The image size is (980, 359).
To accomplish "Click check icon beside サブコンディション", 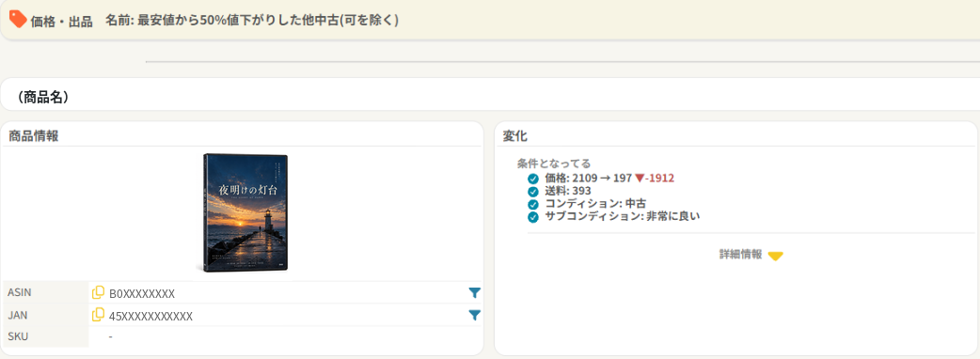I will tap(533, 217).
